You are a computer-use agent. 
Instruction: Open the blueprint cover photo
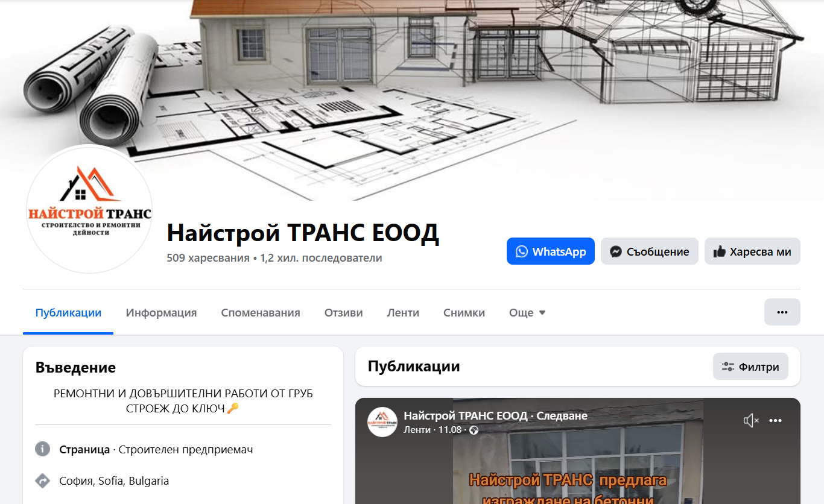point(412,100)
